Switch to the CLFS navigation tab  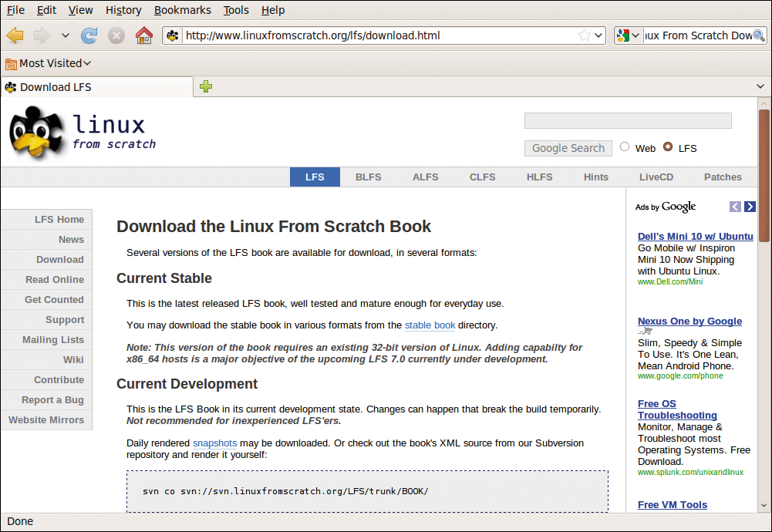coord(483,177)
